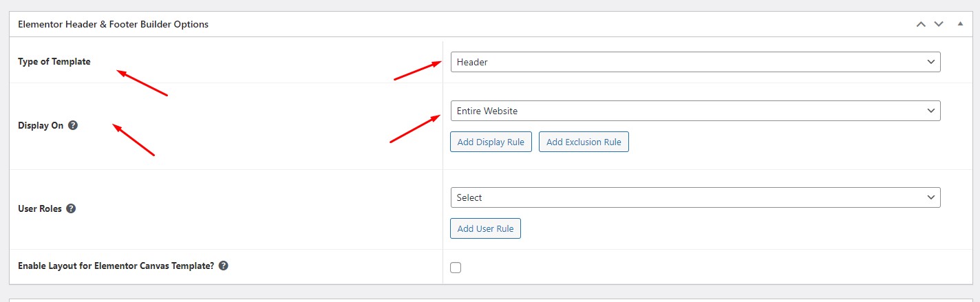Viewport: 980px width, 302px height.
Task: Click the Add Exclusion Rule button
Action: [584, 142]
